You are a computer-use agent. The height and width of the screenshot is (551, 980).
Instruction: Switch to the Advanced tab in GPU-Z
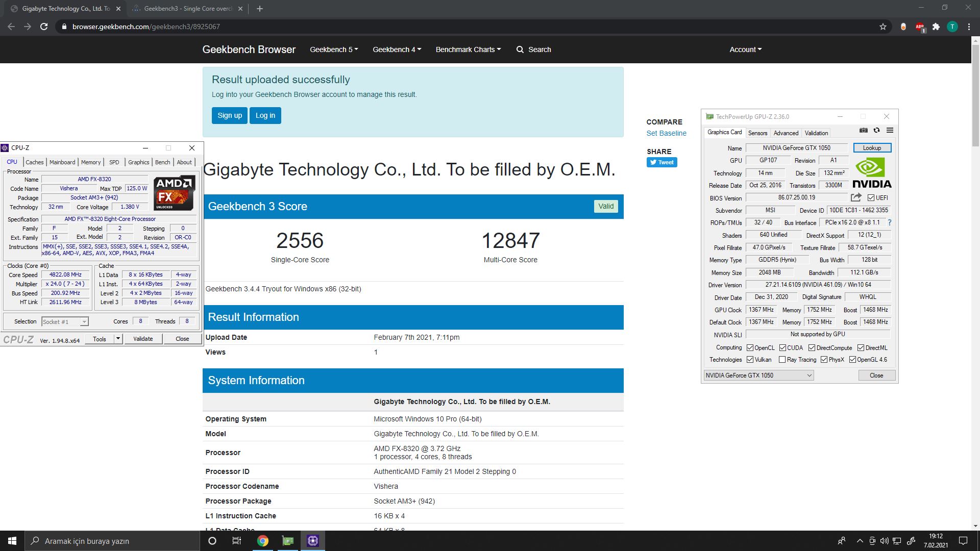click(786, 133)
